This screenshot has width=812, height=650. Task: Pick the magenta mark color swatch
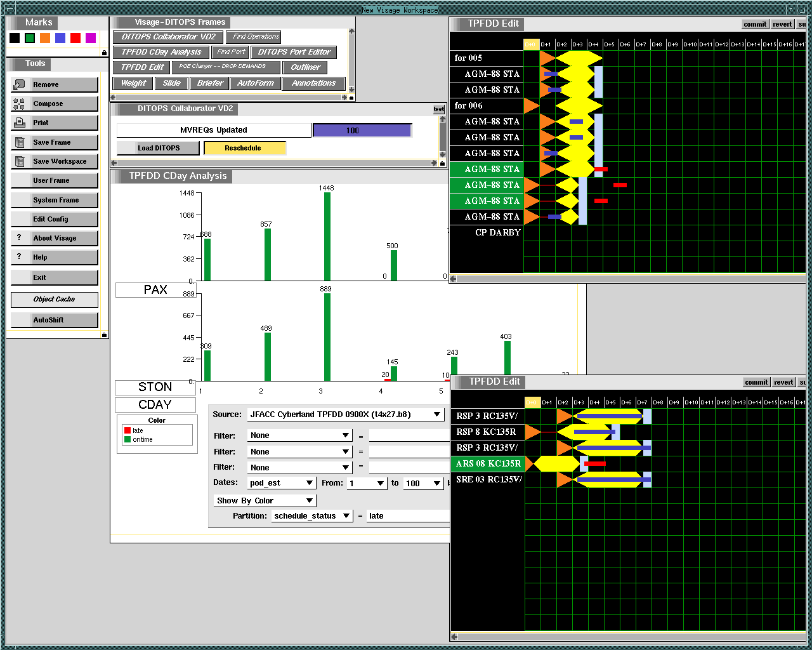click(x=91, y=38)
